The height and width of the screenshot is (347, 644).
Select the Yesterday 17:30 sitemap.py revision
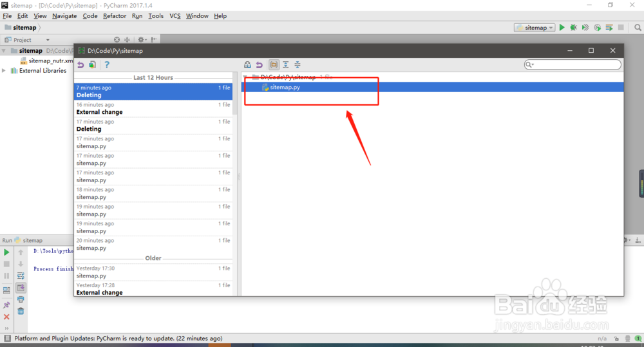[x=153, y=272]
